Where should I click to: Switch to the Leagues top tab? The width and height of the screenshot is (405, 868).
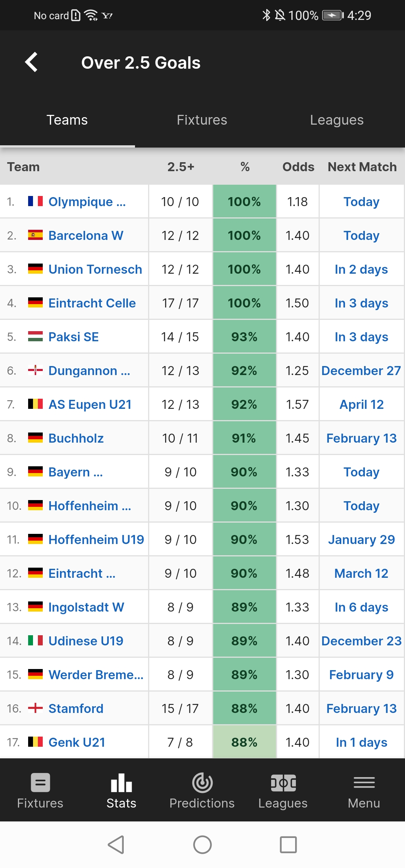click(x=337, y=120)
